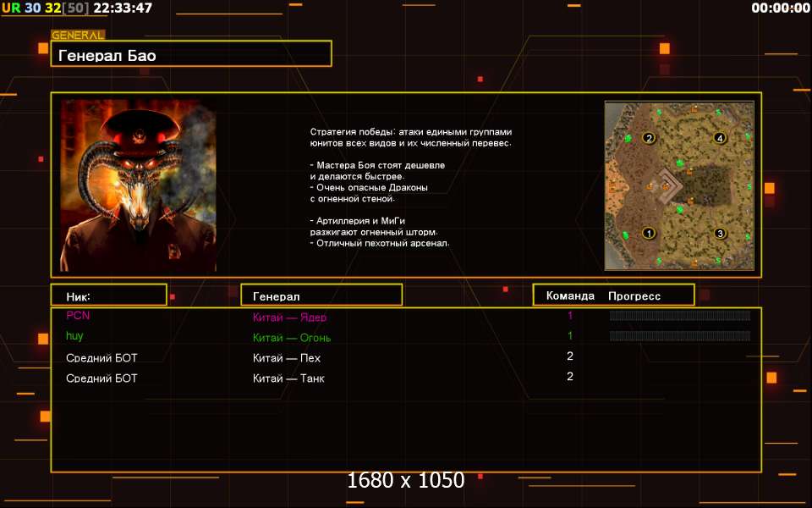This screenshot has height=508, width=812.
Task: Select the player huy in the list
Action: pyautogui.click(x=74, y=336)
